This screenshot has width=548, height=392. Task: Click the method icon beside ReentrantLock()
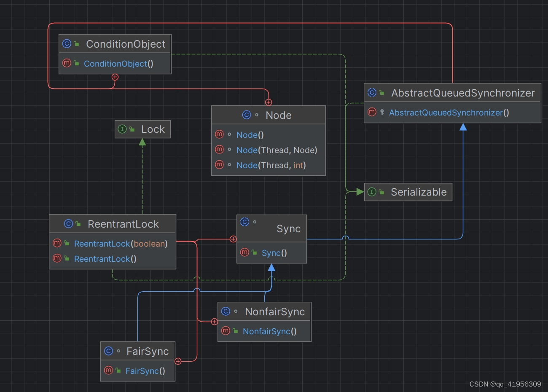point(57,258)
